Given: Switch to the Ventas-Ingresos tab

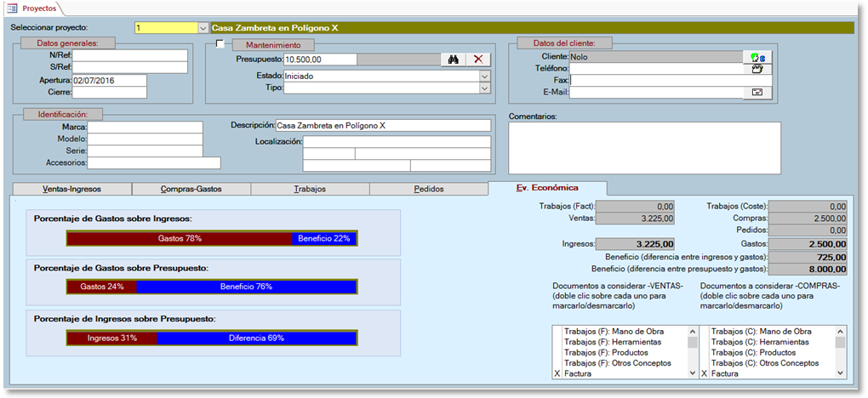Looking at the screenshot, I should [x=72, y=189].
